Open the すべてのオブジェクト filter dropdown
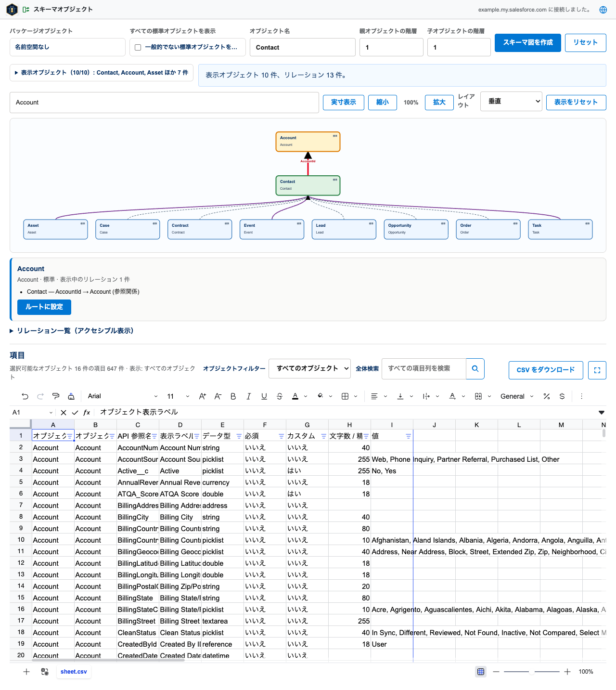 point(309,368)
